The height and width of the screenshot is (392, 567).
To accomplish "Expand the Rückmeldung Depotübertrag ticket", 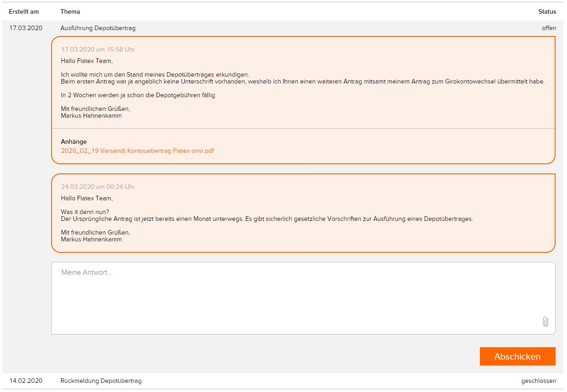I will tap(101, 381).
